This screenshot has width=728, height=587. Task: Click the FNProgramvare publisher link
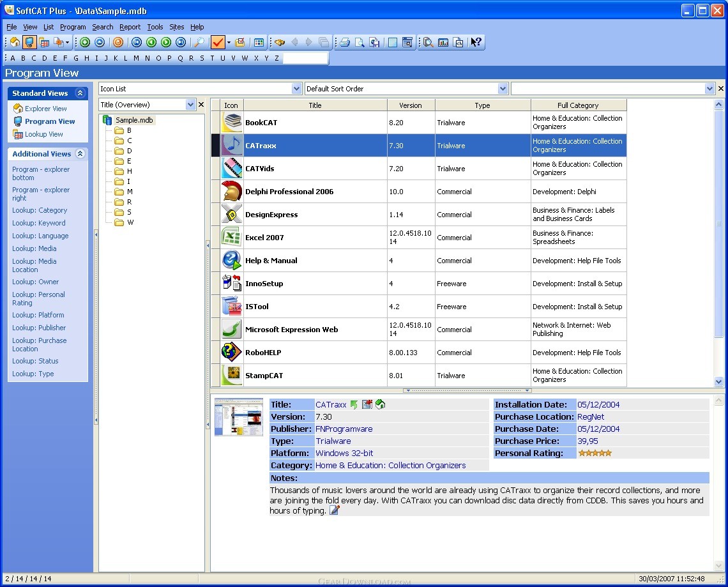(344, 429)
